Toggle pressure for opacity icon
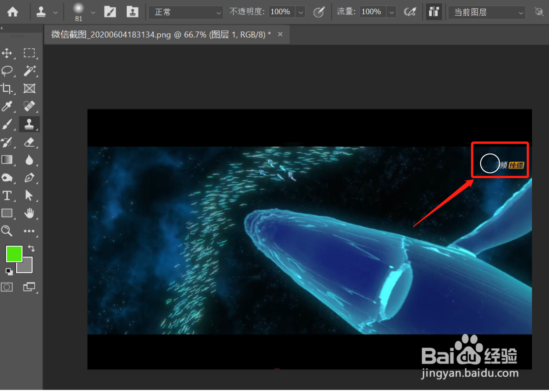Viewport: 549px width, 392px height. pos(319,12)
